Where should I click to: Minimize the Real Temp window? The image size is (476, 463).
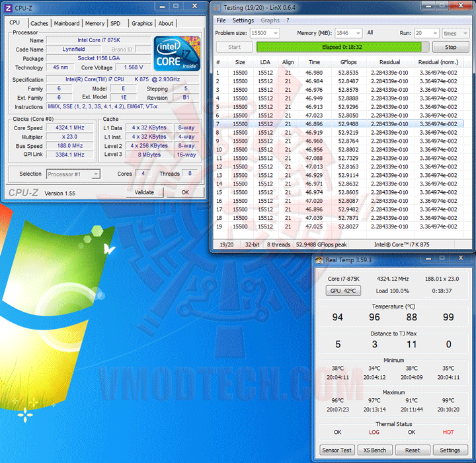428,259
